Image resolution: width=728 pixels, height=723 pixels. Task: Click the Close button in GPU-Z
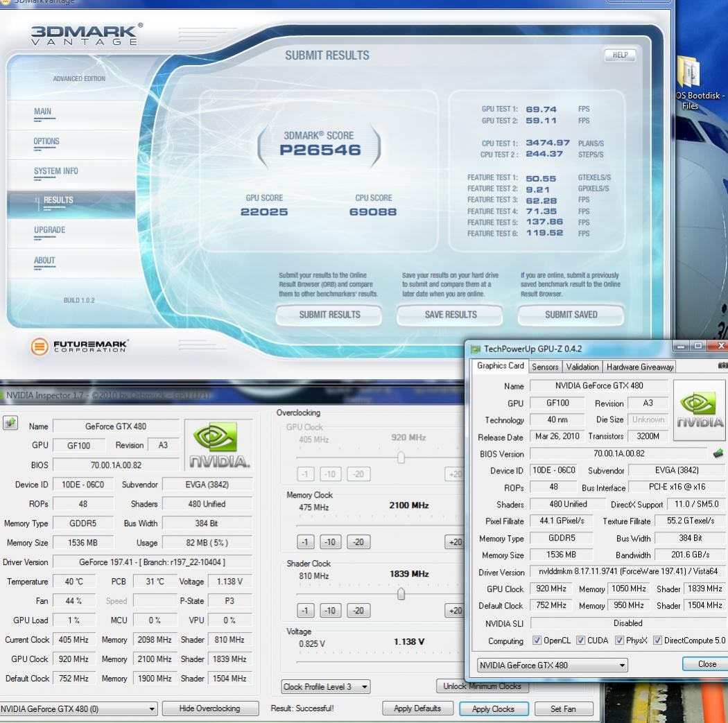pyautogui.click(x=707, y=664)
